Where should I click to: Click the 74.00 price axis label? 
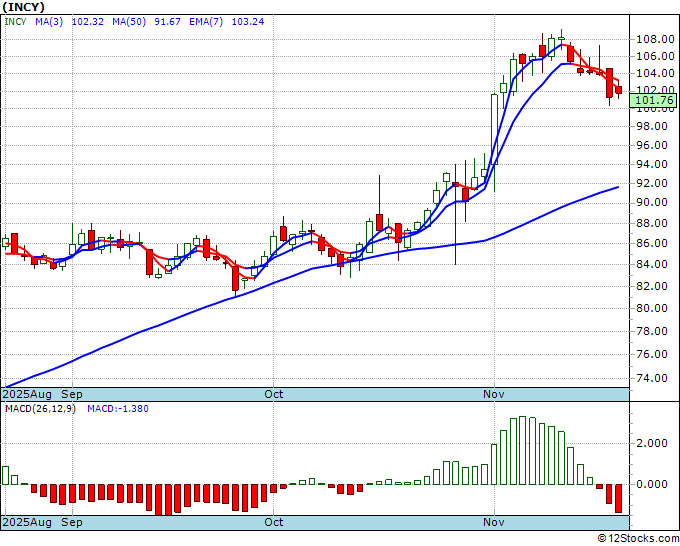(x=652, y=378)
